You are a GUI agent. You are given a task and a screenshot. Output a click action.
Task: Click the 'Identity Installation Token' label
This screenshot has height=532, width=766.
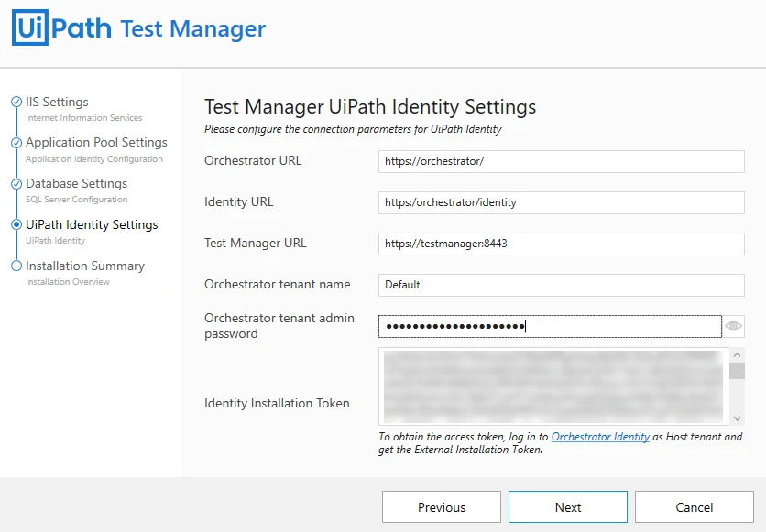[277, 403]
